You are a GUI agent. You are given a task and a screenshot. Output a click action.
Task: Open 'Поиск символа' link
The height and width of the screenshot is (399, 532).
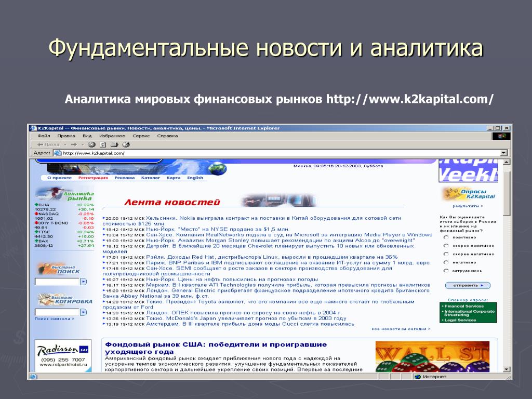[54, 319]
